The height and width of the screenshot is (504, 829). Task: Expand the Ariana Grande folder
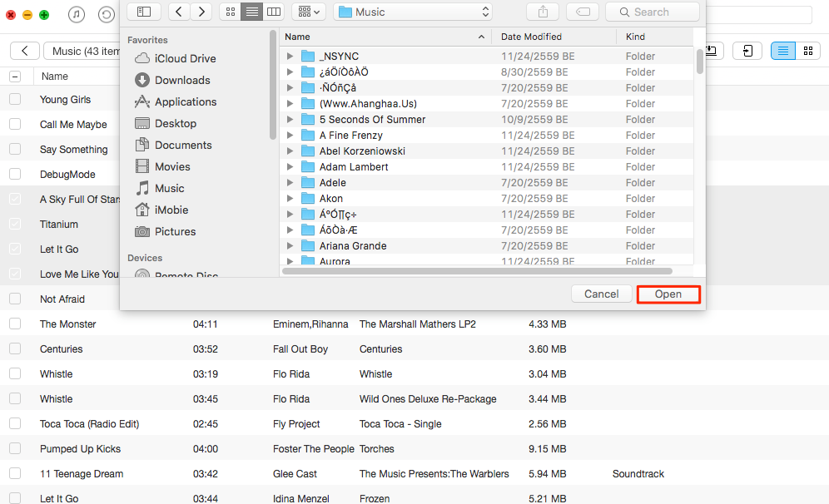point(290,246)
